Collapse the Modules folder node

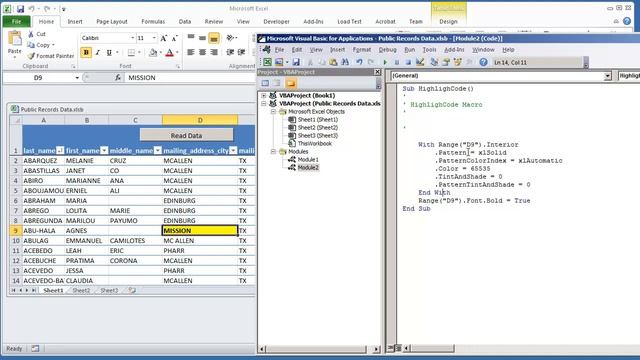point(273,151)
